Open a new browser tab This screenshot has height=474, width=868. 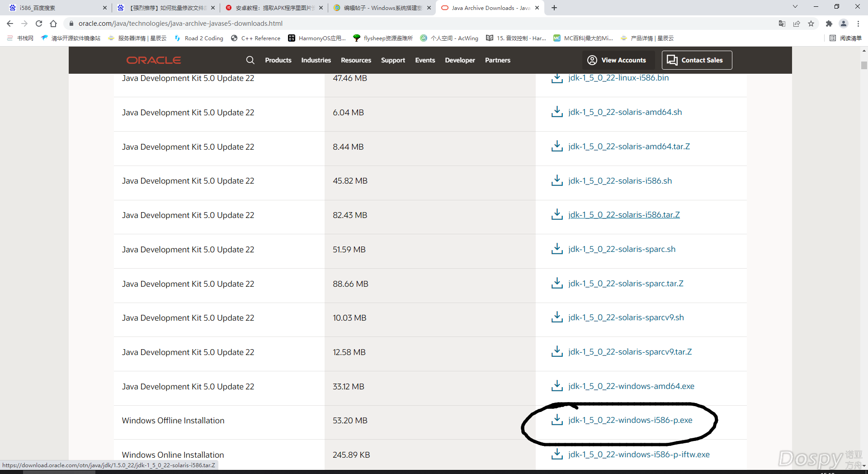[554, 8]
